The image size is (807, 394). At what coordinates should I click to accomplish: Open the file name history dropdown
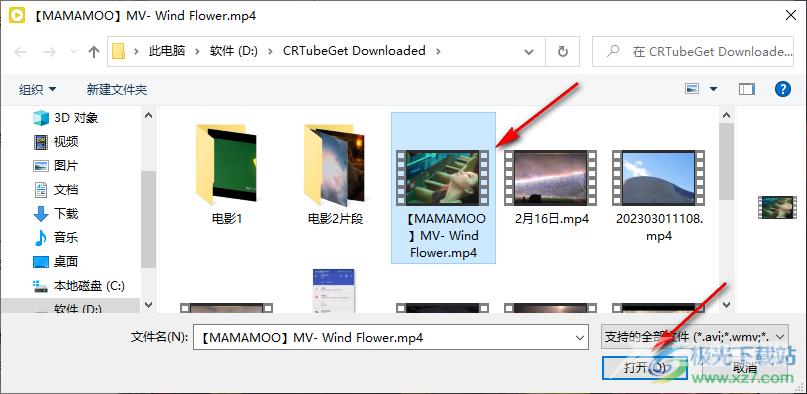click(x=580, y=338)
